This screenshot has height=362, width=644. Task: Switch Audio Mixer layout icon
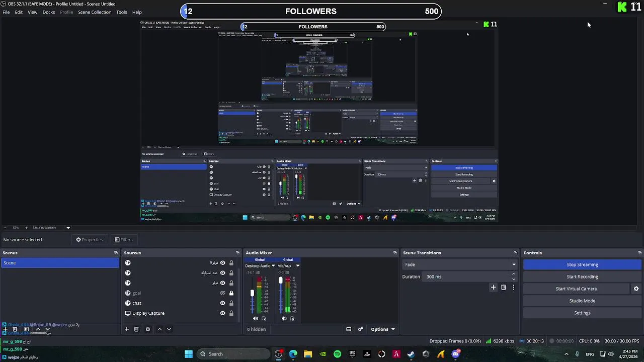point(349,329)
